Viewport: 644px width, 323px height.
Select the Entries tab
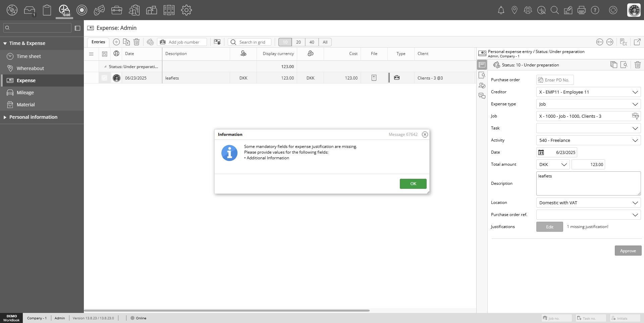pyautogui.click(x=98, y=42)
